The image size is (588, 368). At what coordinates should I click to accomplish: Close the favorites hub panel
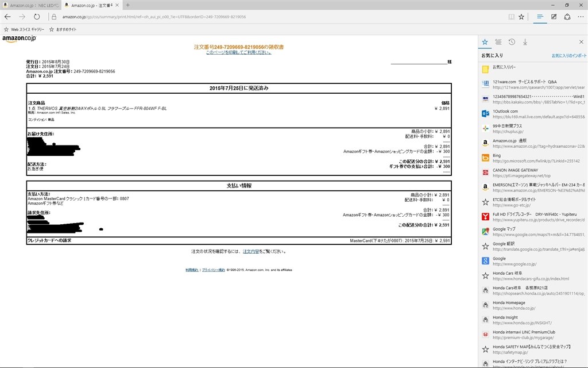click(581, 42)
